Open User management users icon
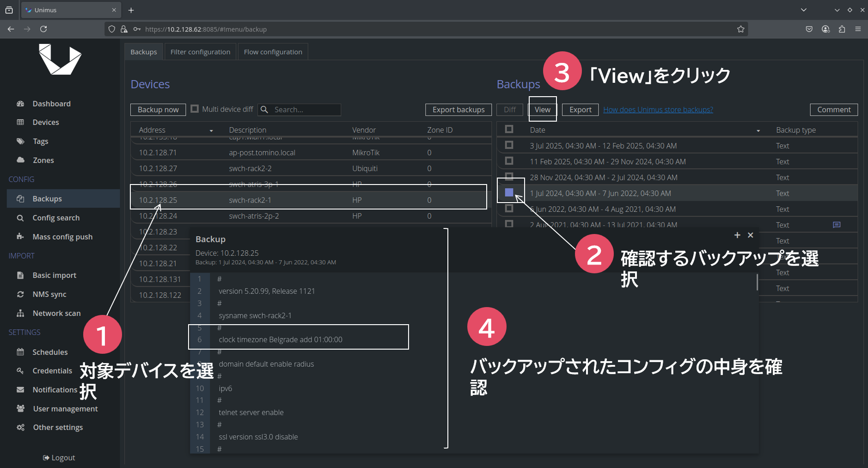Image resolution: width=868 pixels, height=468 pixels. coord(20,408)
